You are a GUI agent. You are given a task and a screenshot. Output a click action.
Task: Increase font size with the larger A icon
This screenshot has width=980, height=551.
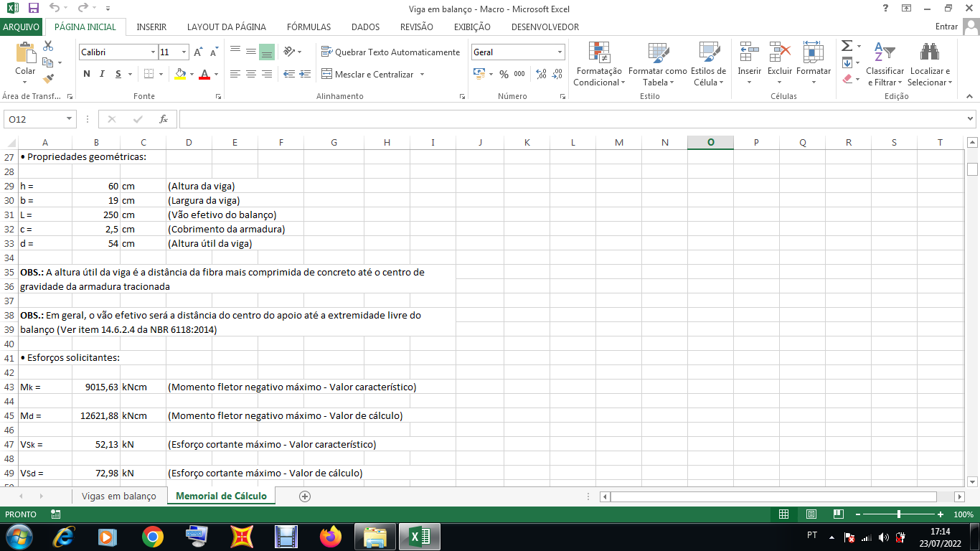coord(197,52)
